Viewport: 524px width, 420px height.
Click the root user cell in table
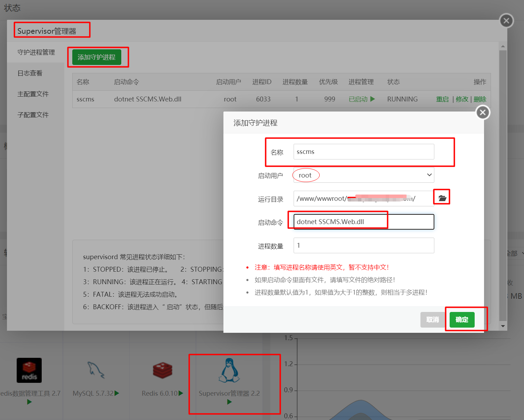[x=230, y=99]
